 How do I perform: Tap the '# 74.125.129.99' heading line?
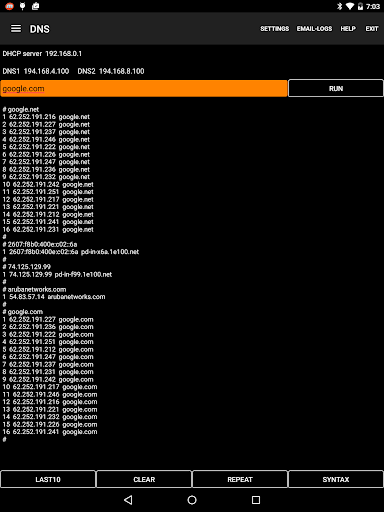tap(27, 267)
